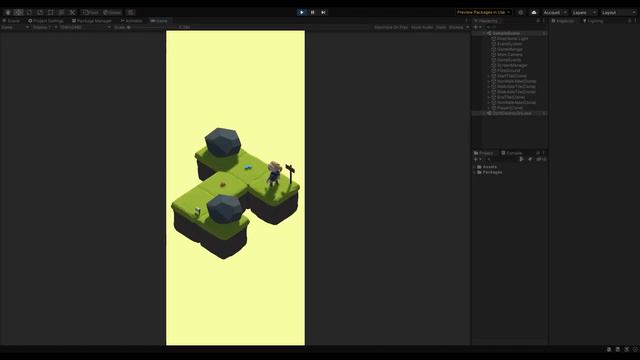The image size is (640, 360).
Task: Select the Hierarchy tab
Action: 486,21
